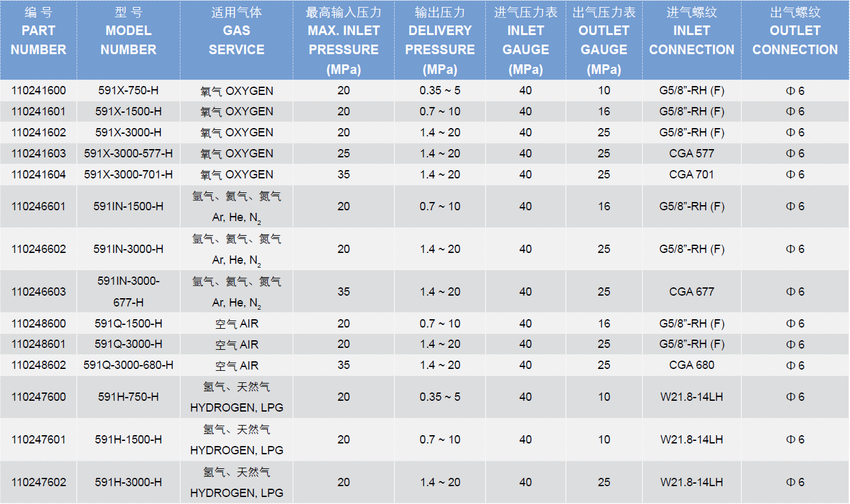850x504 pixels.
Task: Click the CGA 680 connection cell
Action: (x=692, y=365)
